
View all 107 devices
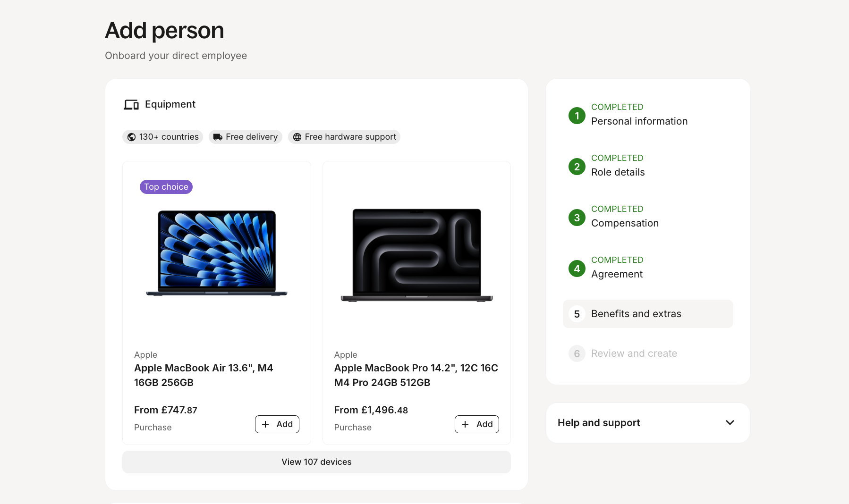tap(316, 462)
